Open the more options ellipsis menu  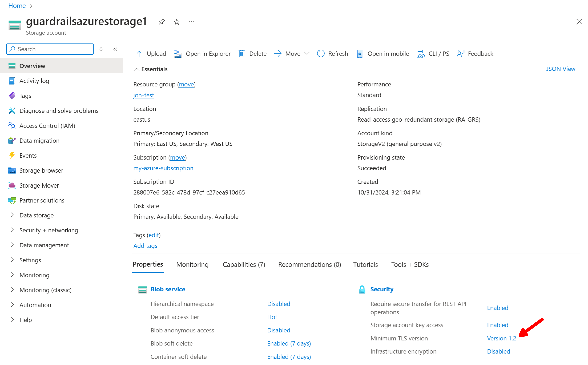pyautogui.click(x=191, y=22)
